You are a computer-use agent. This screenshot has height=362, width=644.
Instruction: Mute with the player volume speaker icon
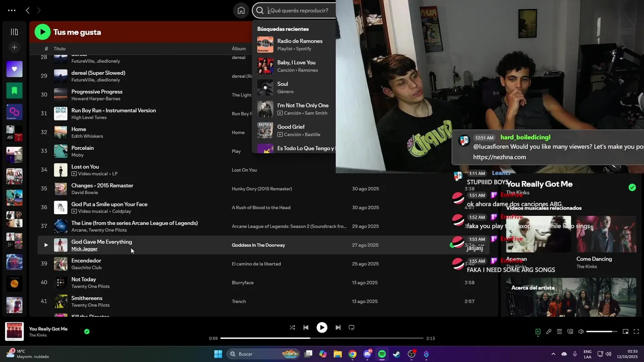(581, 332)
